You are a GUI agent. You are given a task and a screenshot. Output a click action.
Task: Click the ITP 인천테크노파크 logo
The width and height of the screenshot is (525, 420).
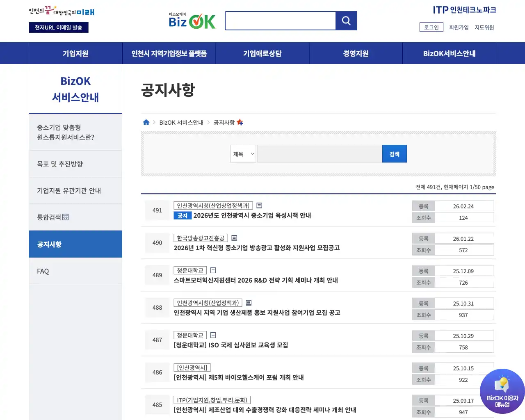click(x=464, y=10)
